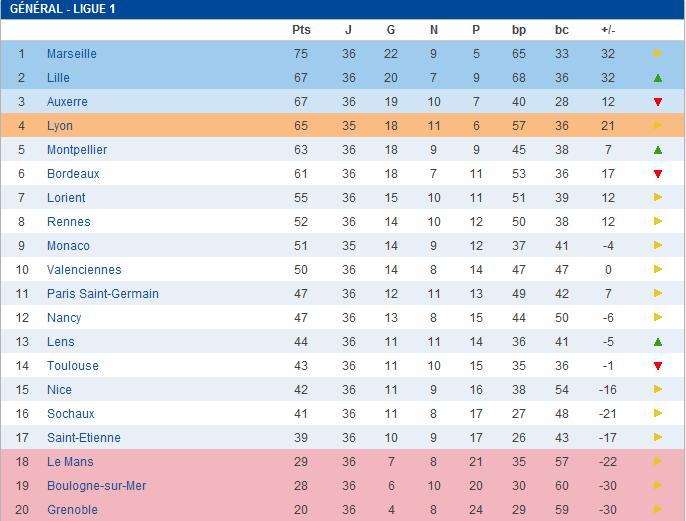Click the green up arrow beside Lille
686x521 pixels.
(657, 78)
